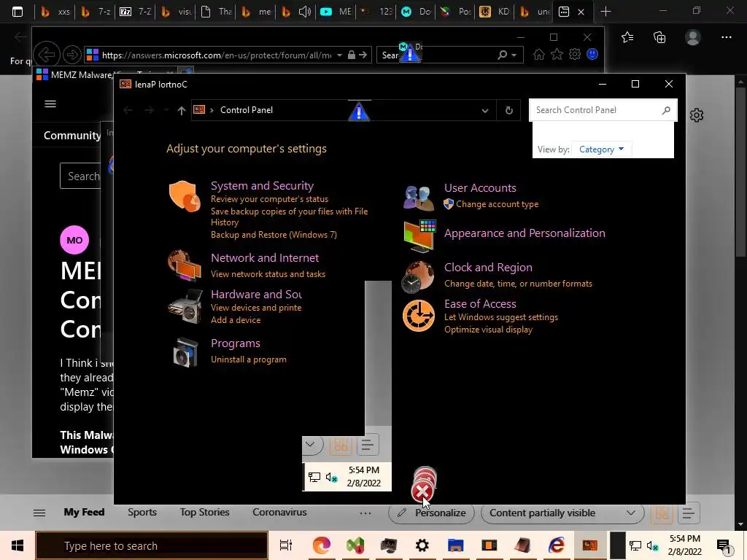Open System and Security link
Image resolution: width=747 pixels, height=560 pixels.
tap(262, 186)
